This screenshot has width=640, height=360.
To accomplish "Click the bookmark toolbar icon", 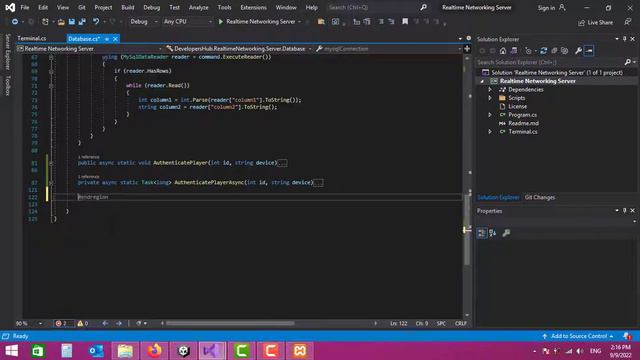I will click(x=405, y=22).
